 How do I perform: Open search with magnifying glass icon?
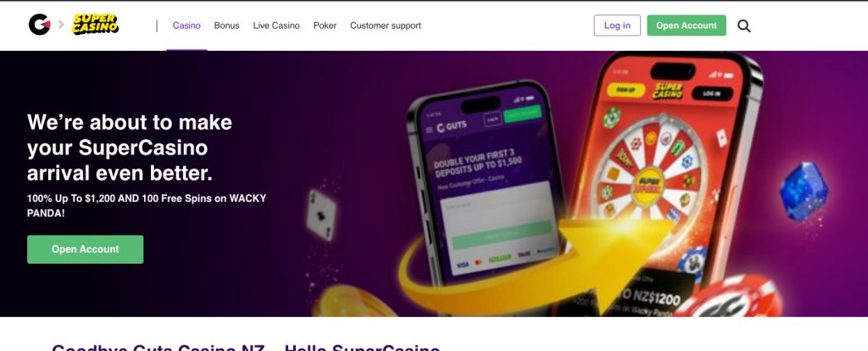tap(744, 25)
